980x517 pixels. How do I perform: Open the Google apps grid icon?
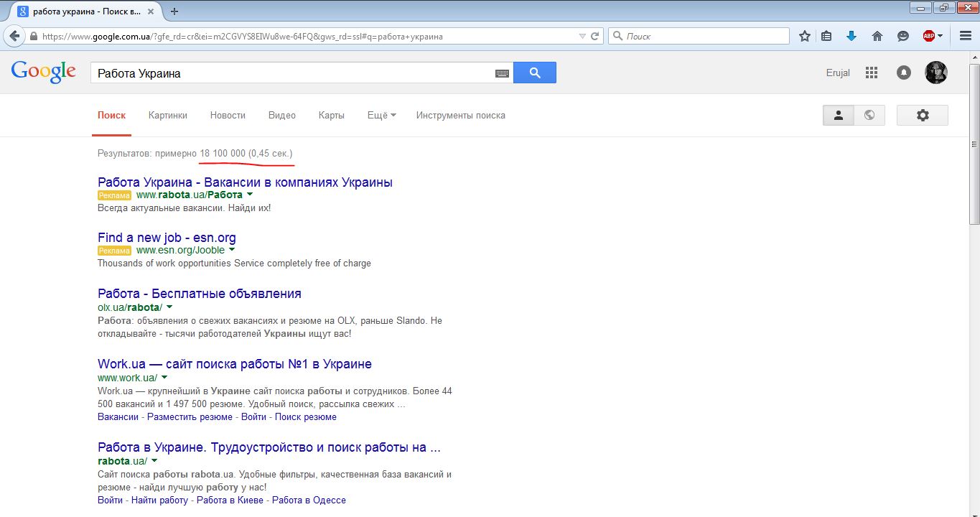(872, 73)
